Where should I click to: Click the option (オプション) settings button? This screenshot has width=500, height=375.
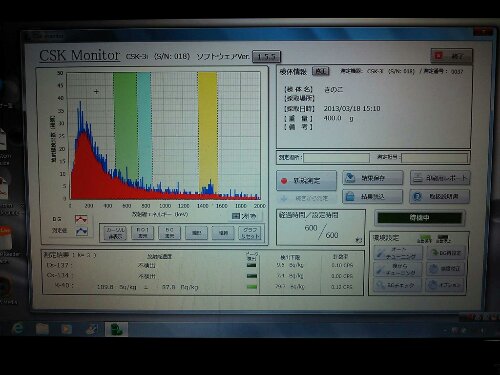pyautogui.click(x=445, y=285)
